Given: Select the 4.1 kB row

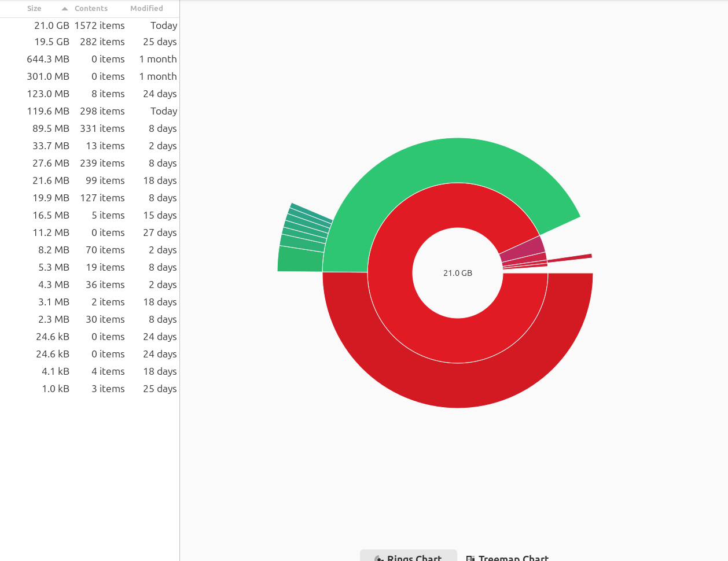Looking at the screenshot, I should tap(90, 371).
